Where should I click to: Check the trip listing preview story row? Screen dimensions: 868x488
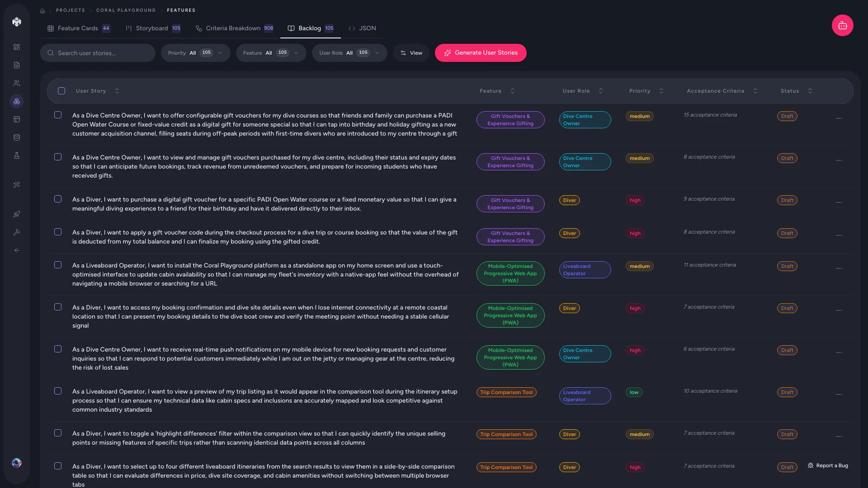pos(58,391)
